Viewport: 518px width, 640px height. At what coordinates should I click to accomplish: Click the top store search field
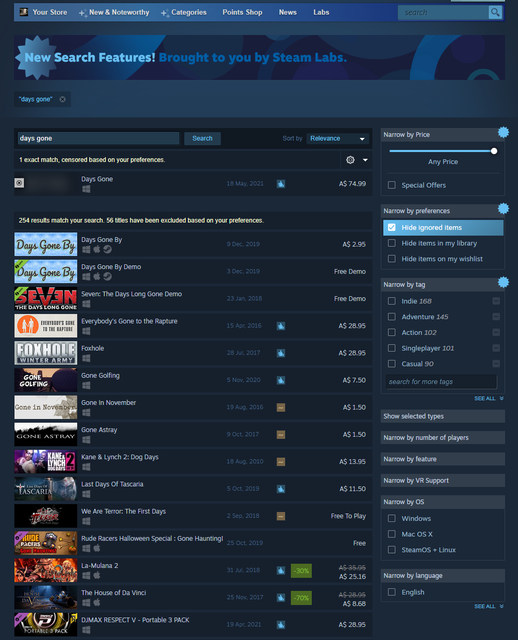tap(444, 12)
